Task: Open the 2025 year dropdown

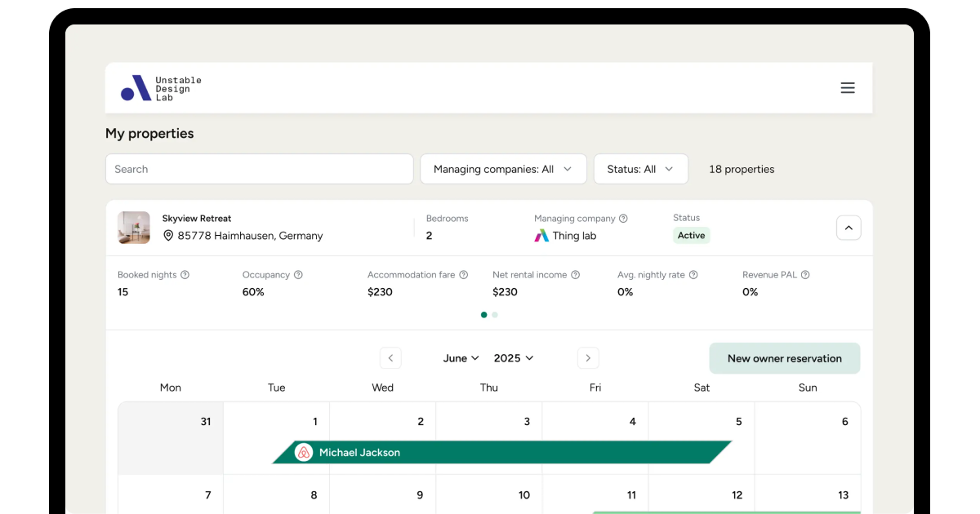Action: [x=514, y=358]
